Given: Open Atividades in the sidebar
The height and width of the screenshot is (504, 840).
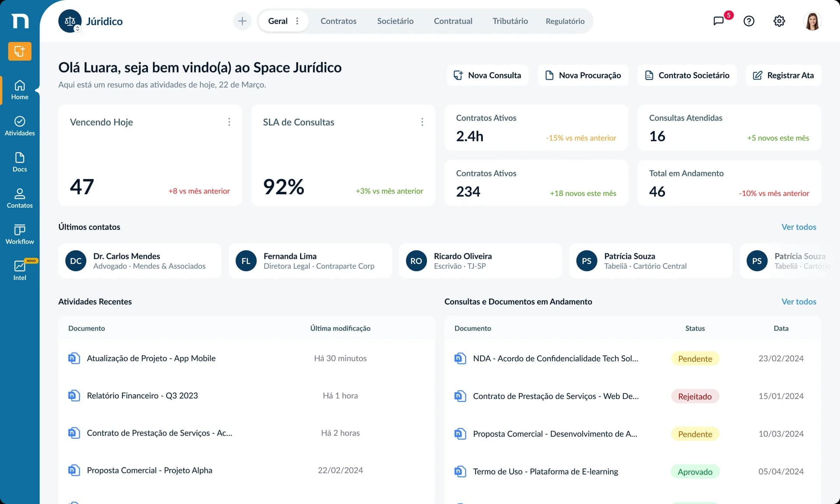Looking at the screenshot, I should point(20,126).
